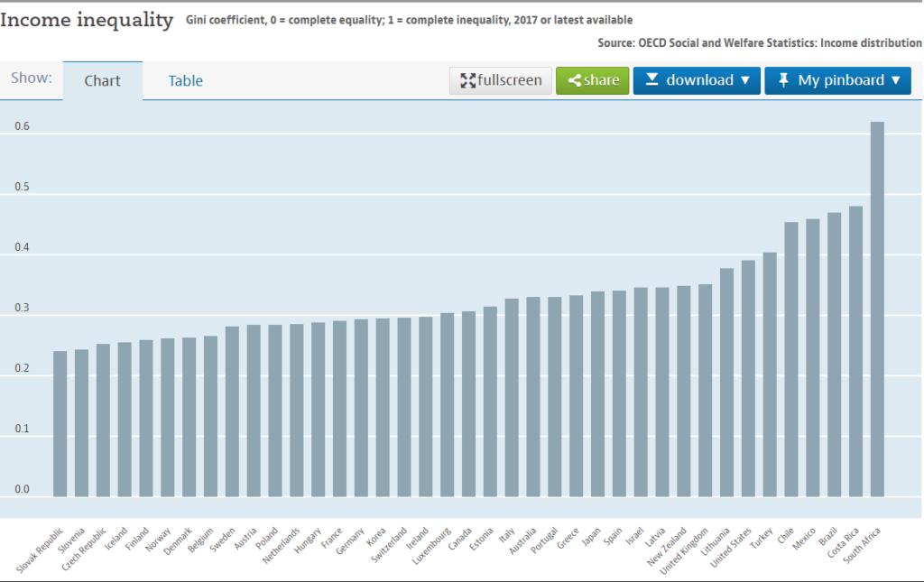Screen dimensions: 924x582
Task: Expand the My pinboard dropdown
Action: tap(837, 80)
